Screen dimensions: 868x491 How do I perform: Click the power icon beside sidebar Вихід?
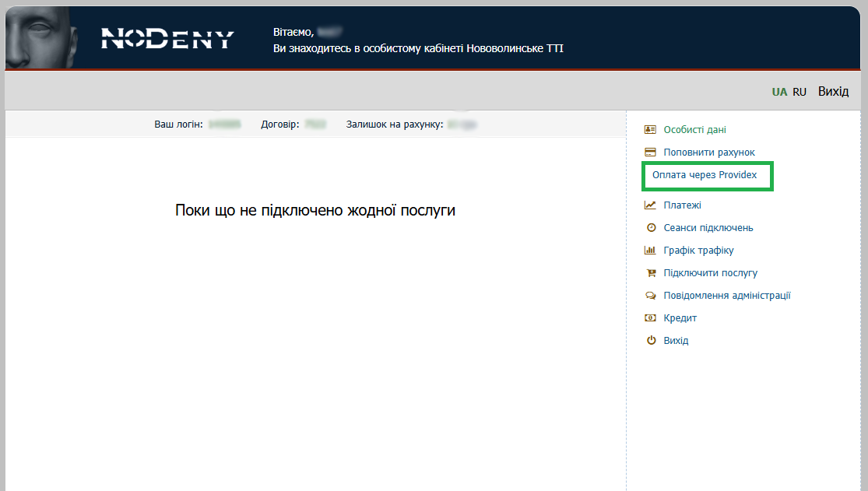pyautogui.click(x=651, y=341)
